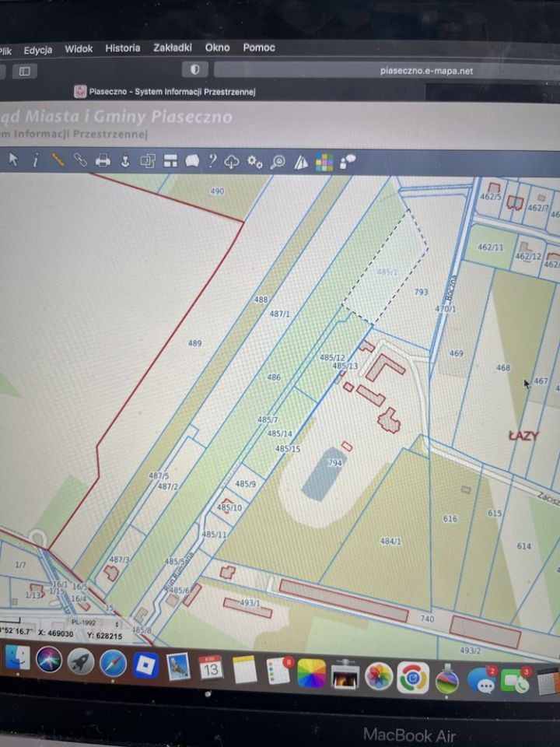The width and height of the screenshot is (560, 747).
Task: Open Calendar showing 13 in dock
Action: tap(211, 668)
